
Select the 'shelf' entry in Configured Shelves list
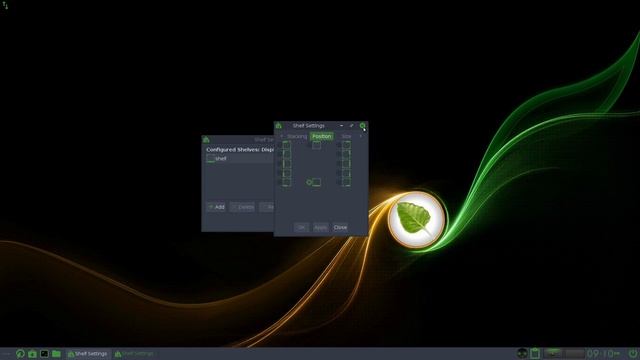click(x=240, y=158)
